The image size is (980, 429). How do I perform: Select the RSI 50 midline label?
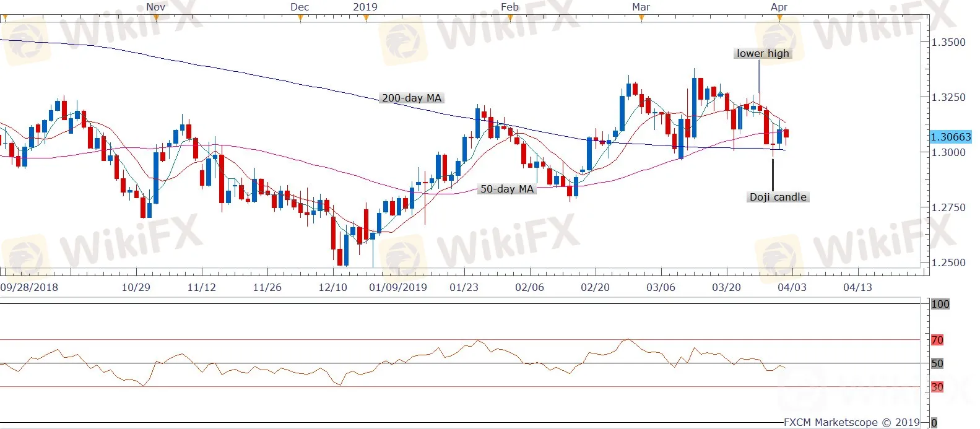(x=937, y=363)
